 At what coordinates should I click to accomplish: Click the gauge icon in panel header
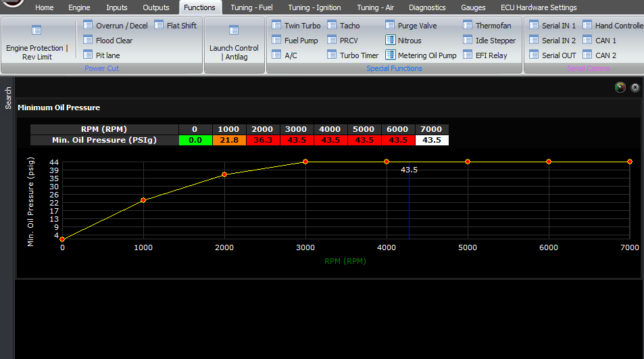pos(620,87)
